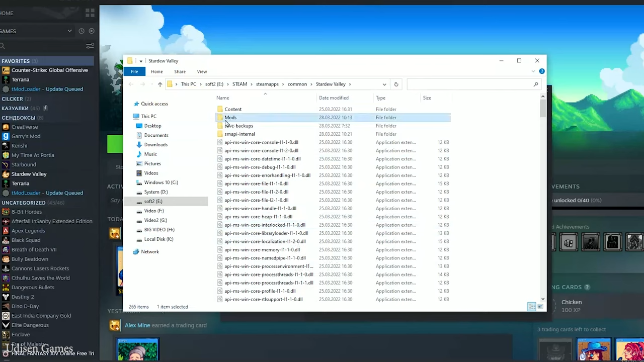Switch to details view in Explorer
The image size is (644, 362).
[x=532, y=307]
